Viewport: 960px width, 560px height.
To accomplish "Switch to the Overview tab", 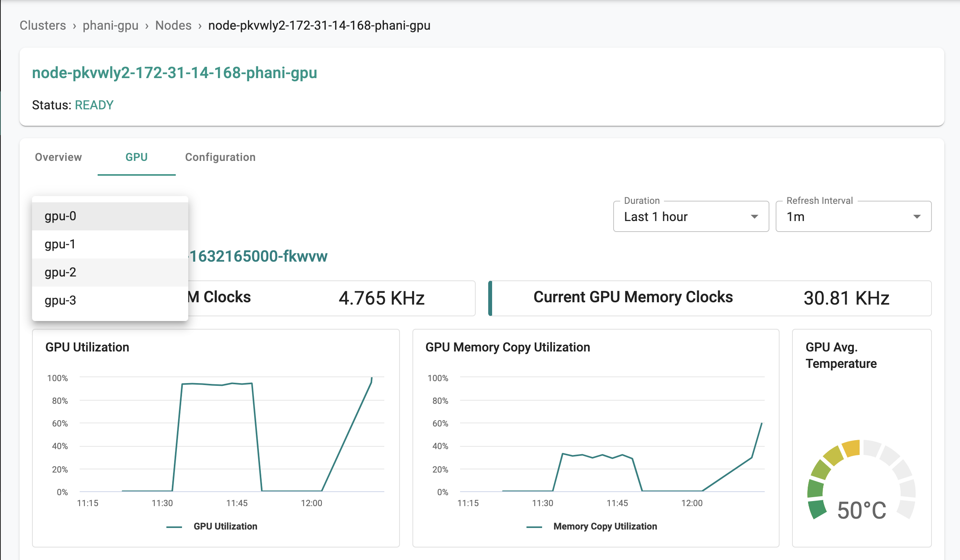I will pyautogui.click(x=59, y=157).
